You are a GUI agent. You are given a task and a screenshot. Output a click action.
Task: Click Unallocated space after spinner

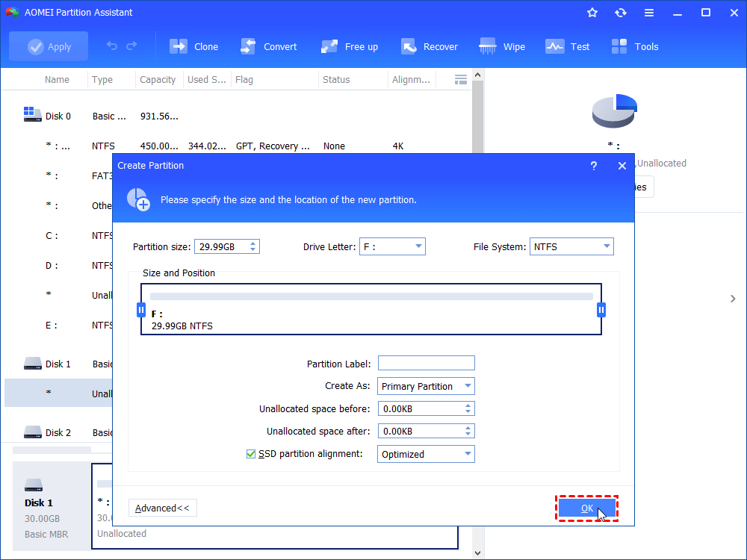click(468, 431)
